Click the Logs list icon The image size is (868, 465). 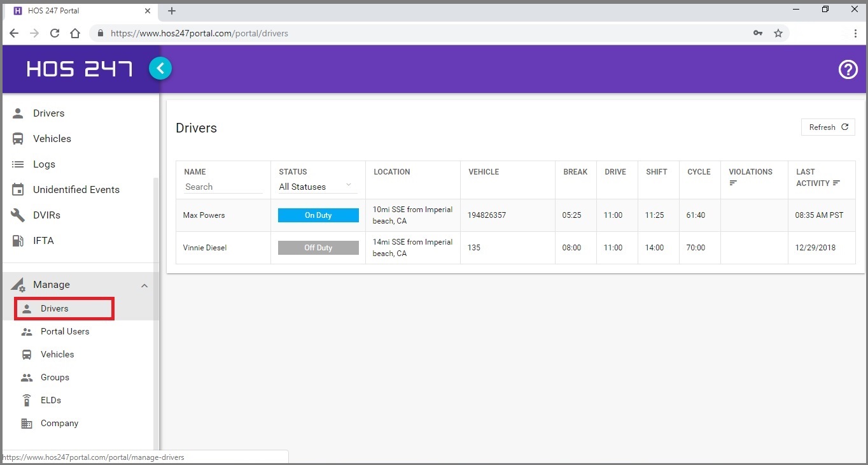pyautogui.click(x=18, y=164)
